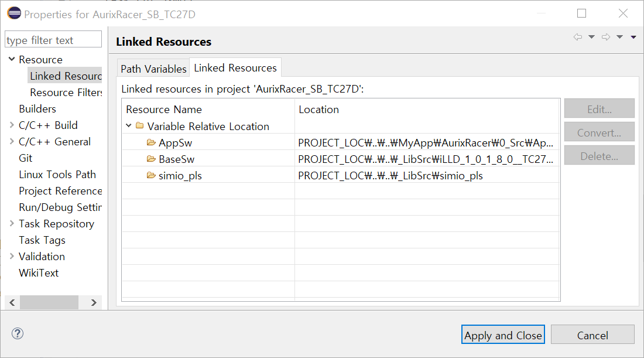Screen dimensions: 644x358
Task: Click the Resource Name column header
Action: (208, 109)
